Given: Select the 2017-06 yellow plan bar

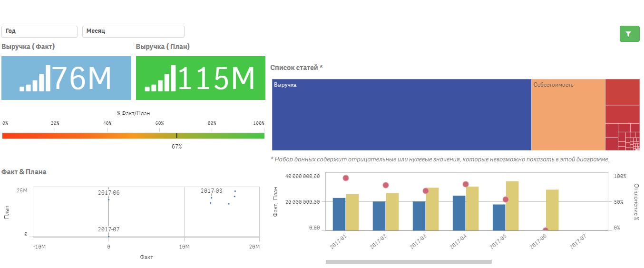Looking at the screenshot, I should point(552,209).
